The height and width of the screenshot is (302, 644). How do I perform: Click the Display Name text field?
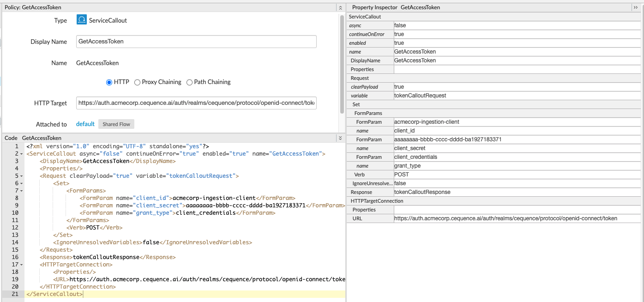click(x=196, y=42)
